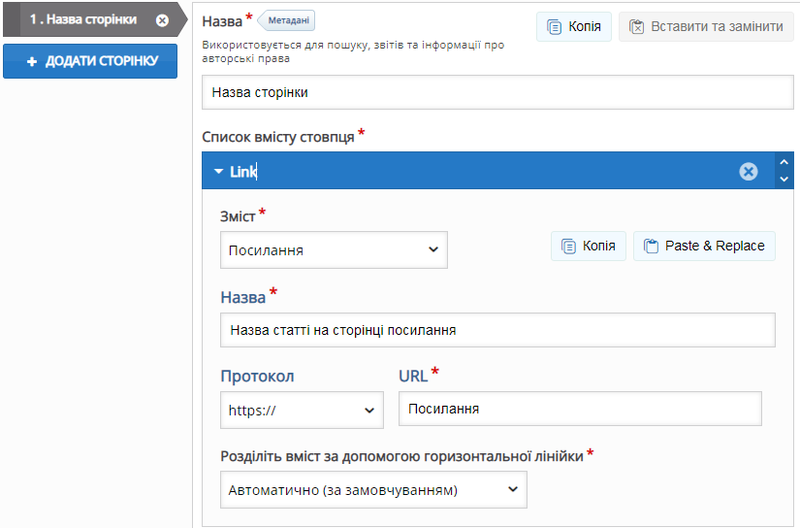Screen dimensions: 800x528
Task: Click the ДОДАТИ СТОРІНКУ button
Action: coord(90,61)
